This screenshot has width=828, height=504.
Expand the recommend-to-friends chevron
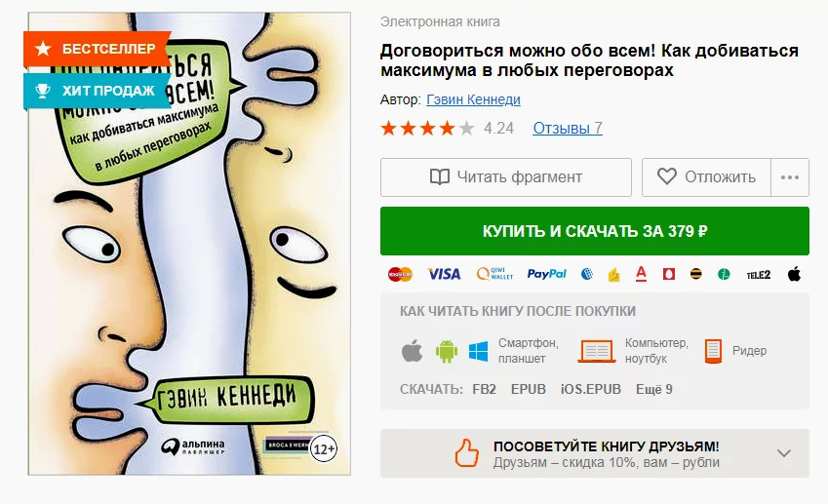pyautogui.click(x=784, y=453)
